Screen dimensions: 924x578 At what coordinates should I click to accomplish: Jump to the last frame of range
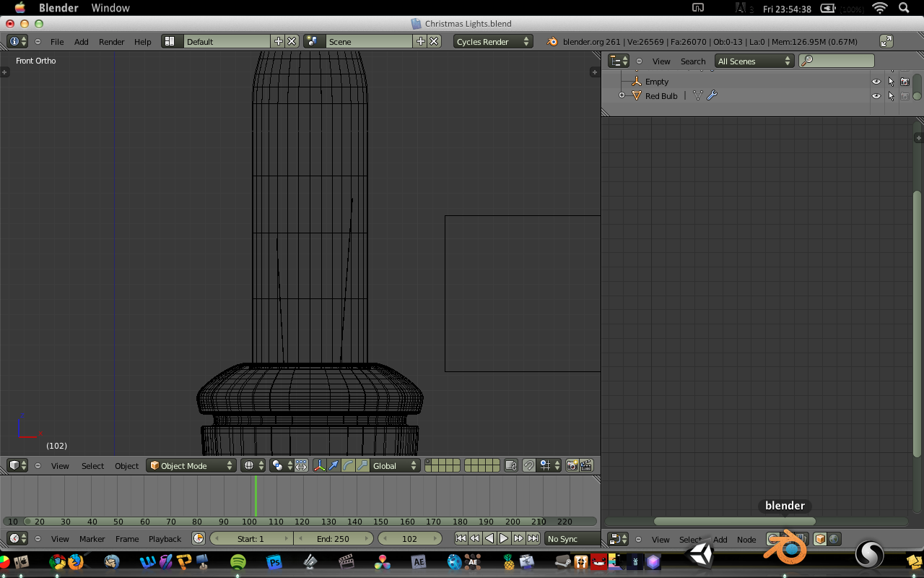[x=533, y=539]
